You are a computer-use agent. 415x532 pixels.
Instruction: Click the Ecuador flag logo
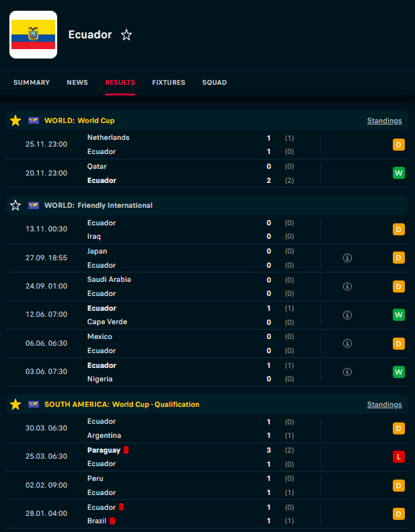[33, 35]
